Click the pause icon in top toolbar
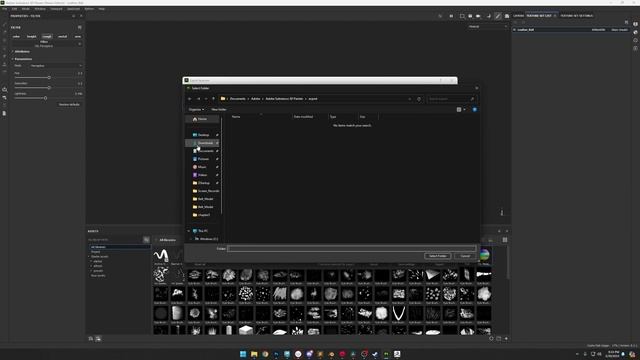The image size is (640, 360). click(x=451, y=16)
